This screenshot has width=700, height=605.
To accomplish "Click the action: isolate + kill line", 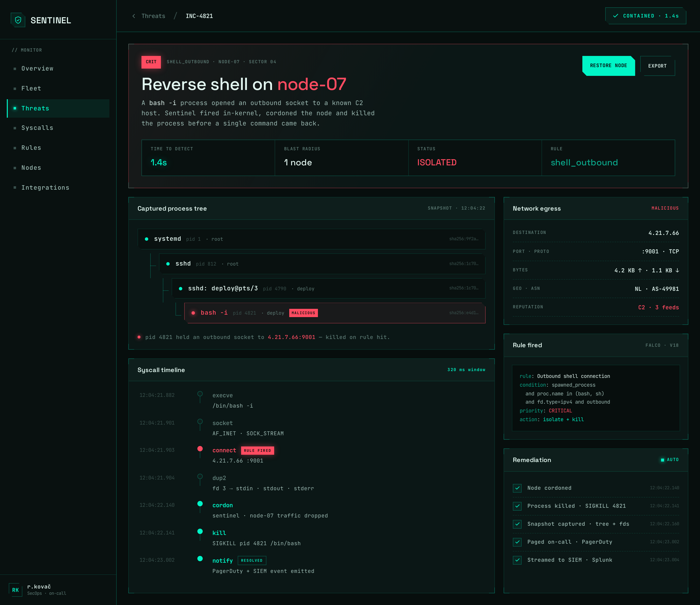I will click(x=552, y=419).
